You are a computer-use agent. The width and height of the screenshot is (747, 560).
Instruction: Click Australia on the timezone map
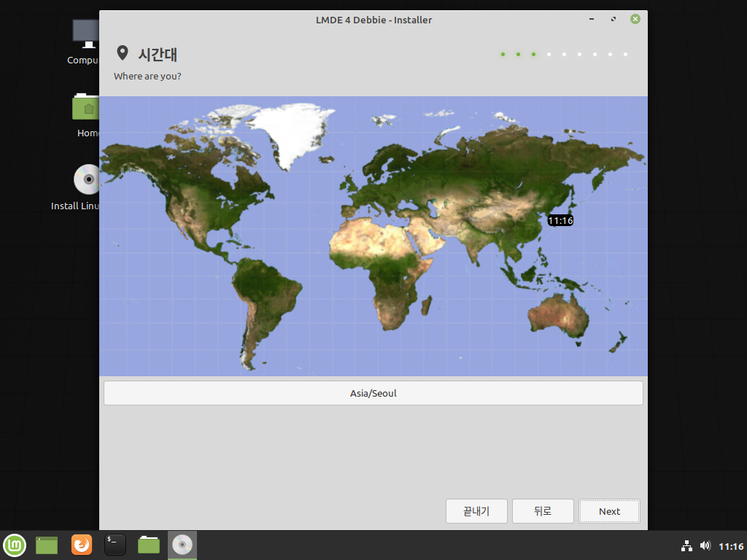click(558, 315)
